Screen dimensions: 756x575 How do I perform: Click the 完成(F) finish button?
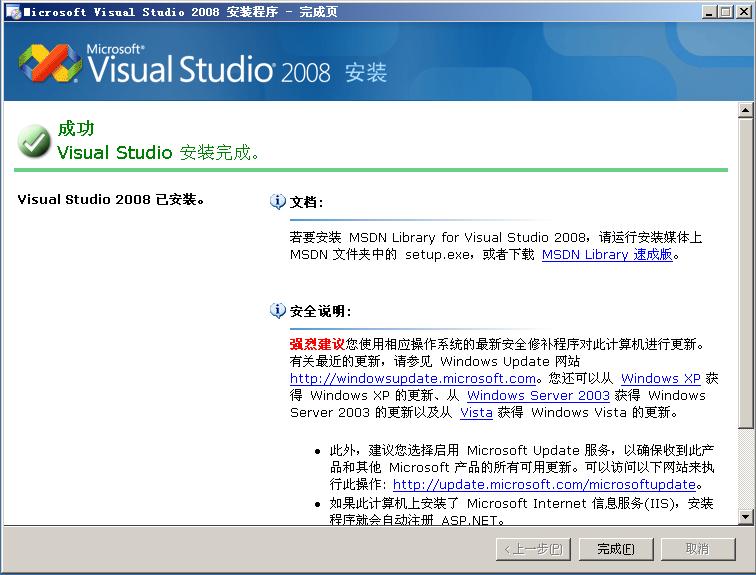[x=616, y=549]
